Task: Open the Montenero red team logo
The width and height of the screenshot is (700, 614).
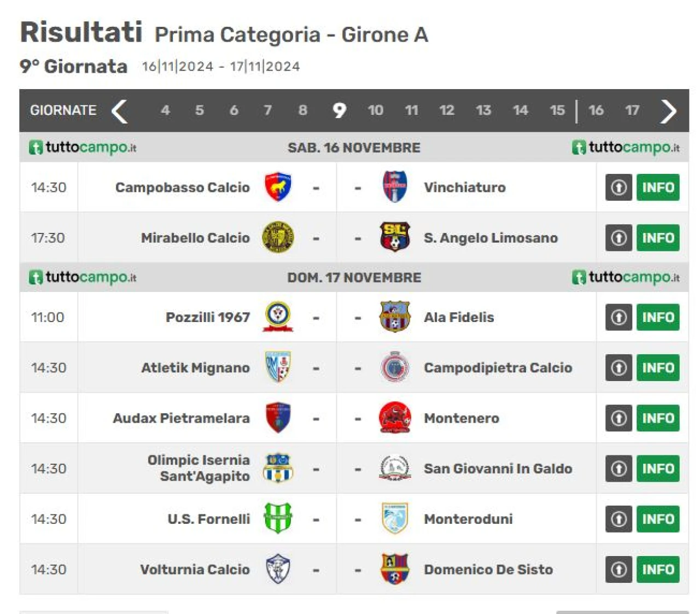Action: coord(395,418)
